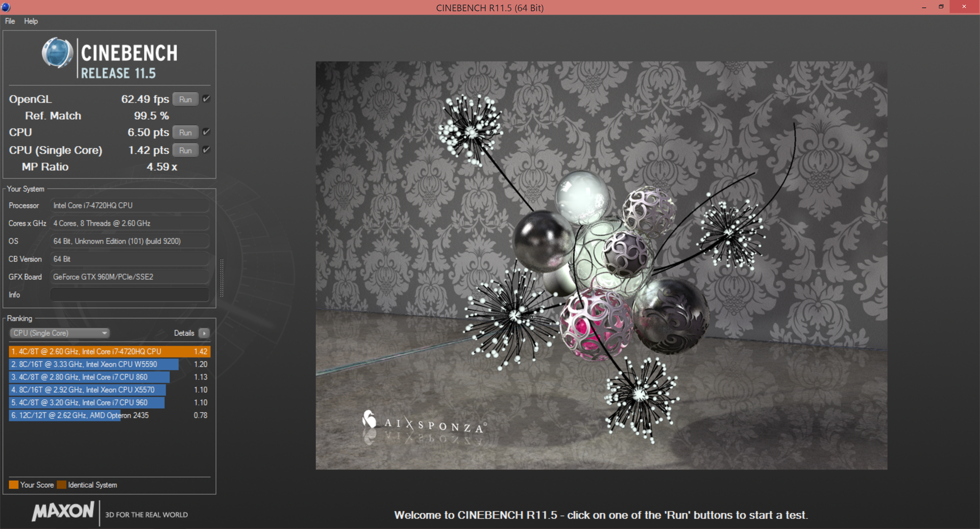Image resolution: width=980 pixels, height=529 pixels.
Task: Select ranking row Intel Xeon CPU X5570
Action: (109, 390)
